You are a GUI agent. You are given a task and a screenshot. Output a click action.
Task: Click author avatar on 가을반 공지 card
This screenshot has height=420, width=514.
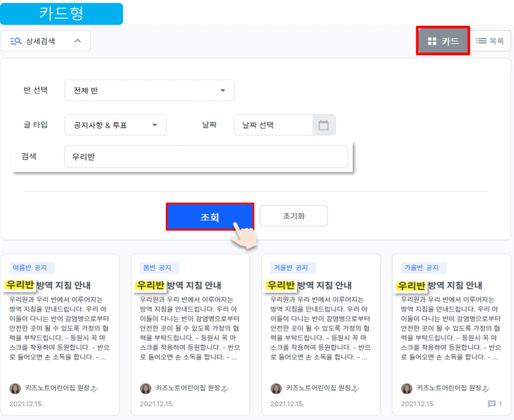tap(407, 388)
